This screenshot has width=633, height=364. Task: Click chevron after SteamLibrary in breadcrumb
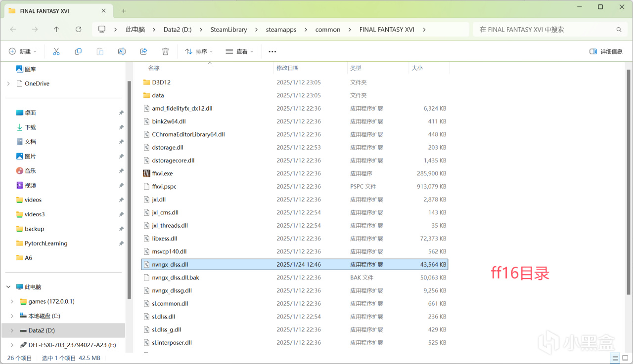pos(256,30)
